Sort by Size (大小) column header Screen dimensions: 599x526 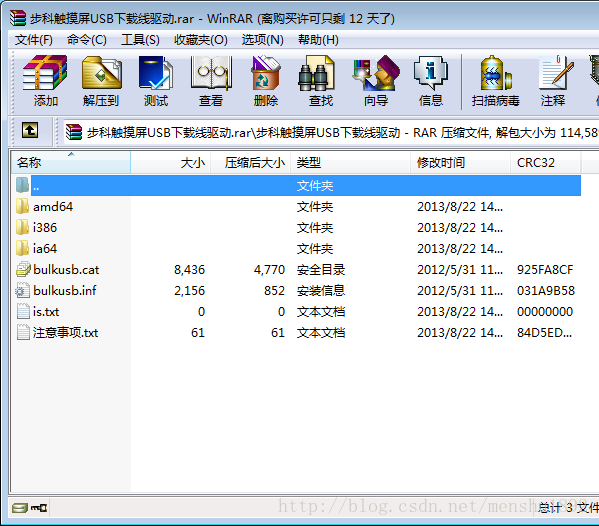(171, 162)
